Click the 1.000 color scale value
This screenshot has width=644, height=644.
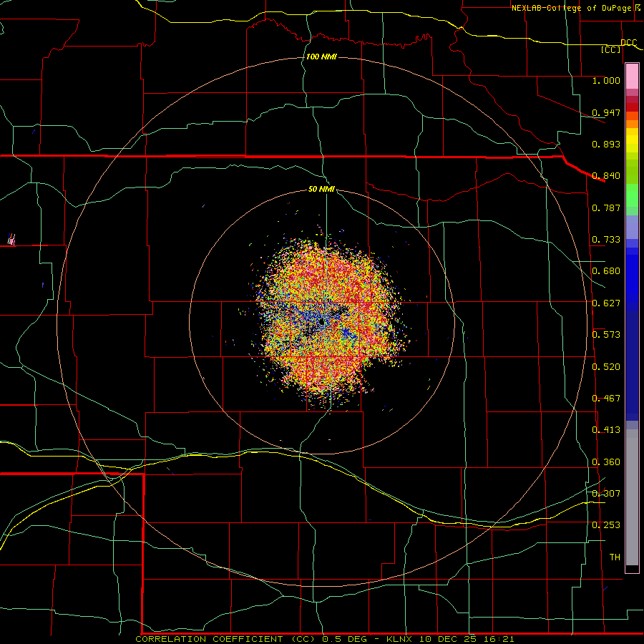pyautogui.click(x=606, y=80)
